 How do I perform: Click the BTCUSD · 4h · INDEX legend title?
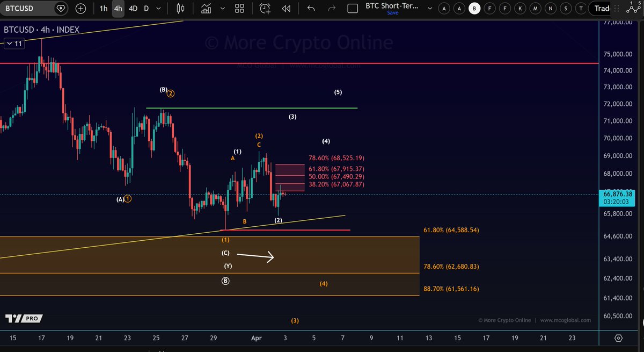41,30
